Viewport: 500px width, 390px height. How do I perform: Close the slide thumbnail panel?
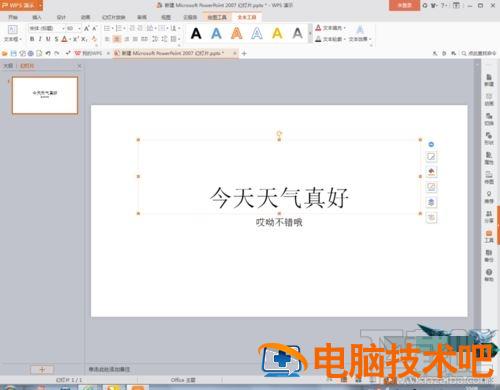click(79, 66)
